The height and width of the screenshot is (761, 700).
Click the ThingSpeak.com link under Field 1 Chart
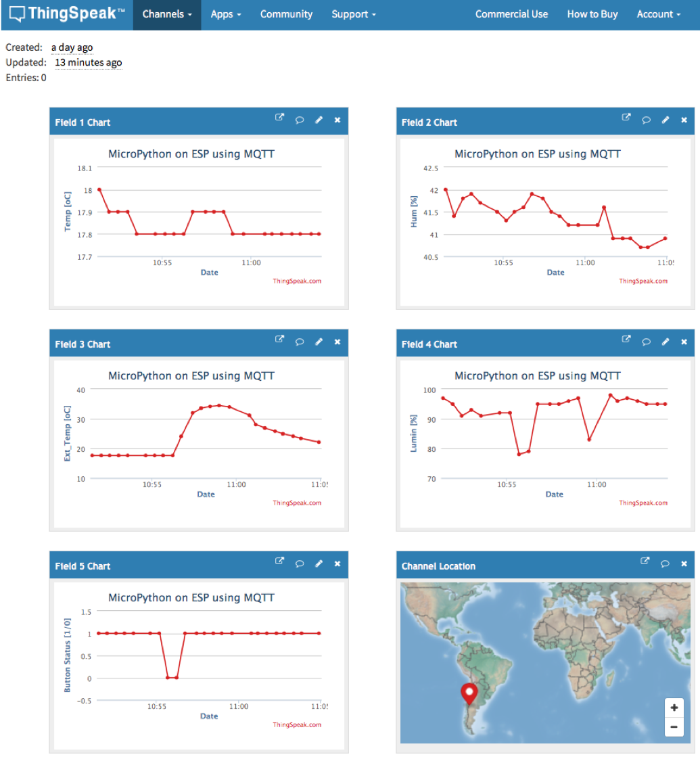coord(297,280)
